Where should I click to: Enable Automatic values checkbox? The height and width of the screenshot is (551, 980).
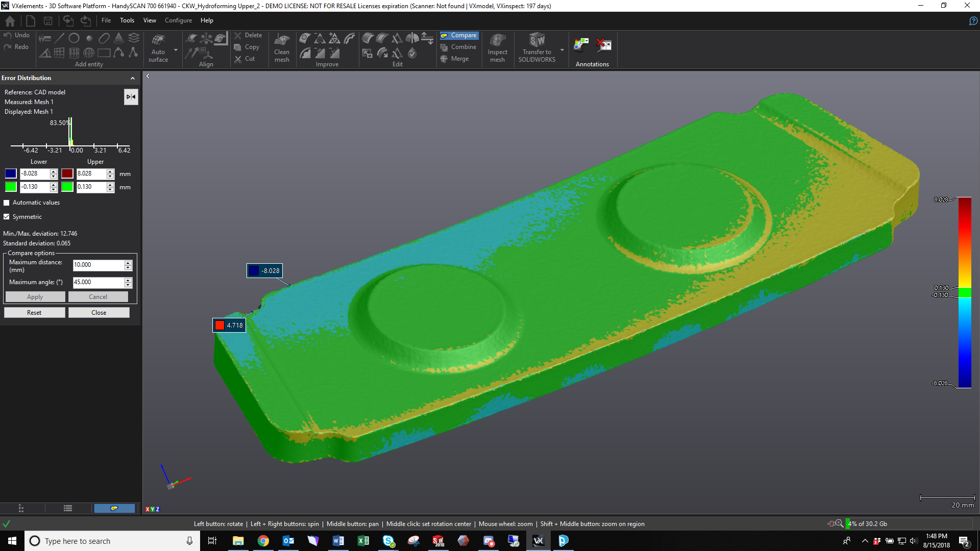(7, 203)
